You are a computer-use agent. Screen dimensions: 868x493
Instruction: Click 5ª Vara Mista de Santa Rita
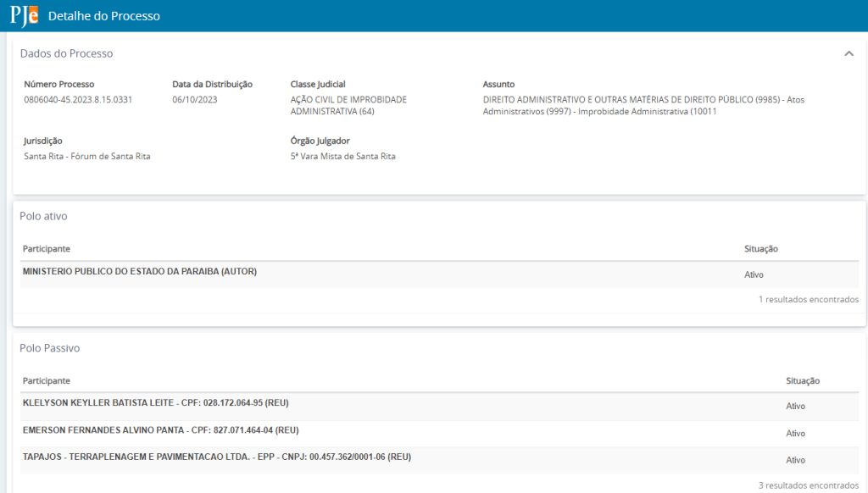click(x=342, y=156)
